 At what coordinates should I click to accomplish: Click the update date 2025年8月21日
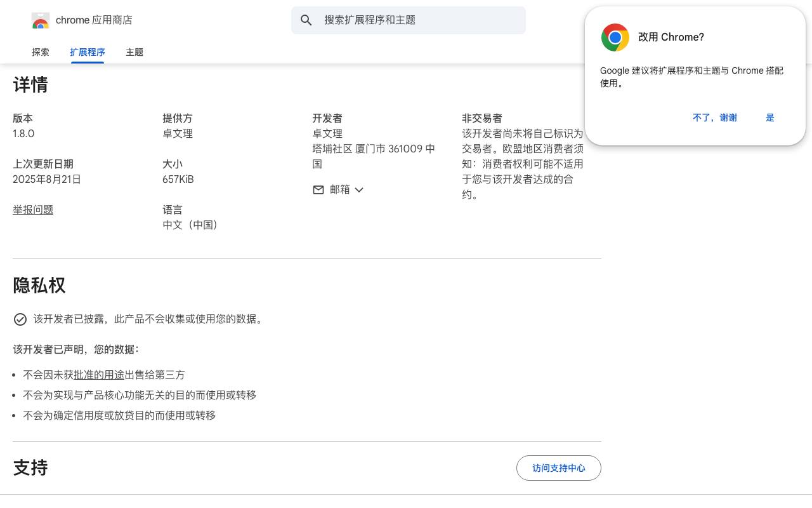(47, 180)
